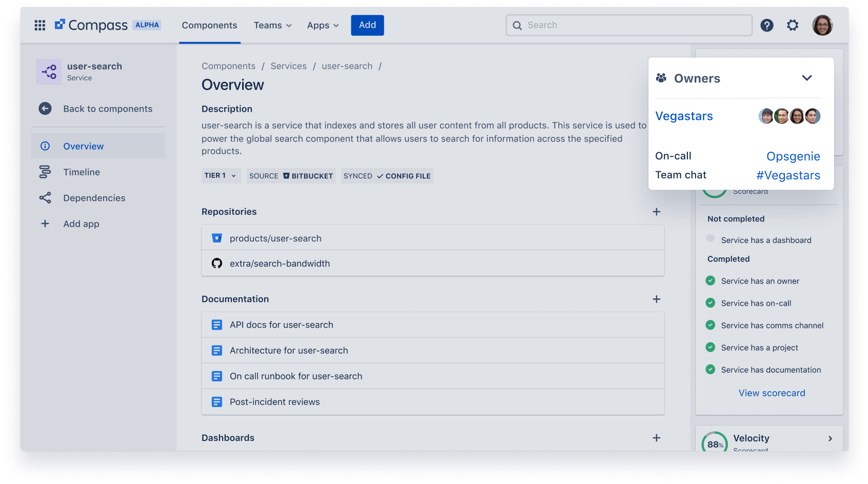Expand the Teams menu
The height and width of the screenshot is (484, 868).
[x=272, y=25]
